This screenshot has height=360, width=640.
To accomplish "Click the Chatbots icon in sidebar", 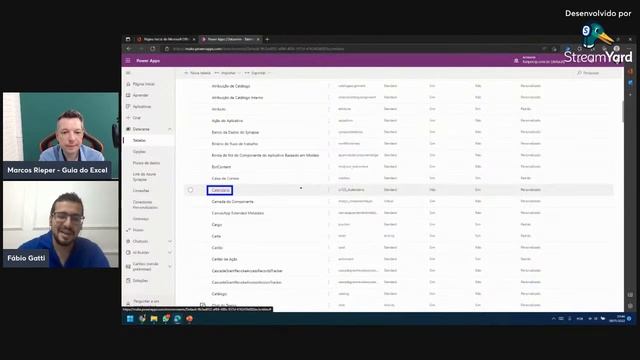I will (128, 241).
